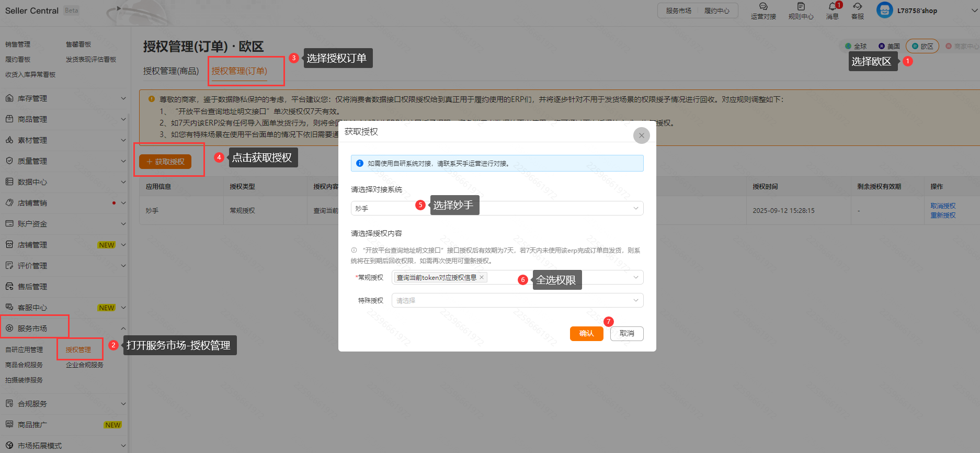Click the 消息 notification bell icon
The image size is (980, 453).
pyautogui.click(x=832, y=7)
